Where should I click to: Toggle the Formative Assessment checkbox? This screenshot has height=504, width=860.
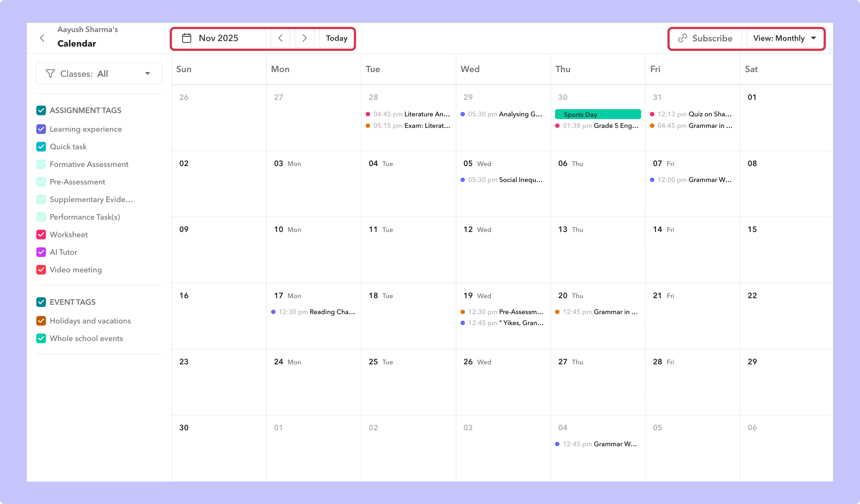[41, 164]
